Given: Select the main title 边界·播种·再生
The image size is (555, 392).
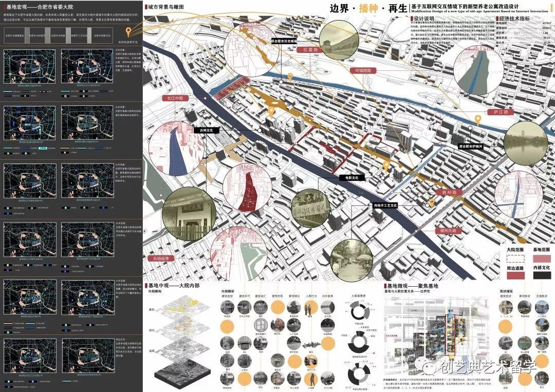Looking at the screenshot, I should tap(368, 8).
